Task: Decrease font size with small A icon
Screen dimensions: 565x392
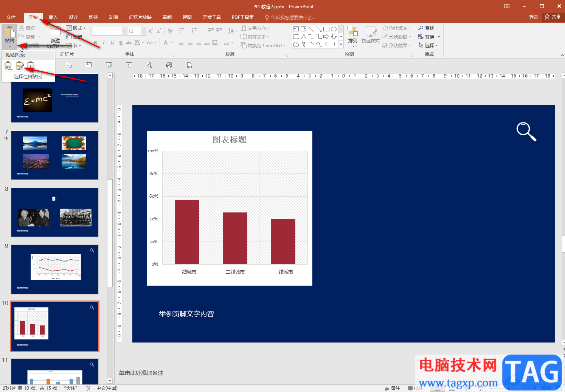Action: tap(159, 31)
